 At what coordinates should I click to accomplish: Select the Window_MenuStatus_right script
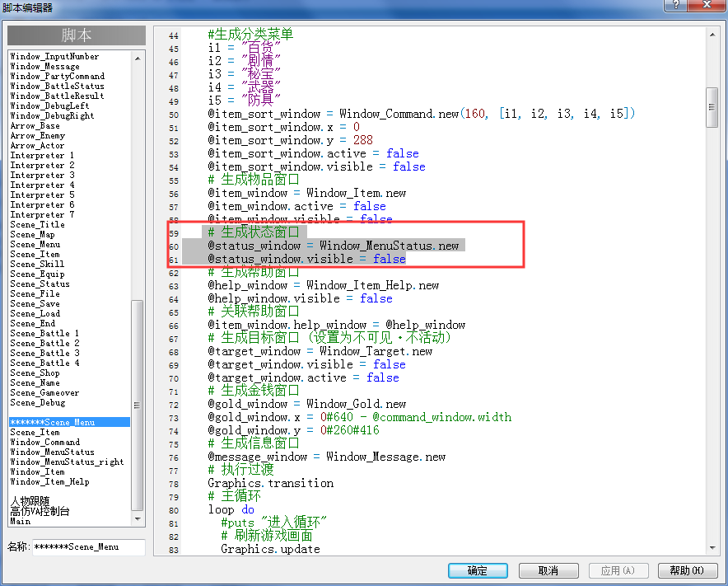point(67,462)
